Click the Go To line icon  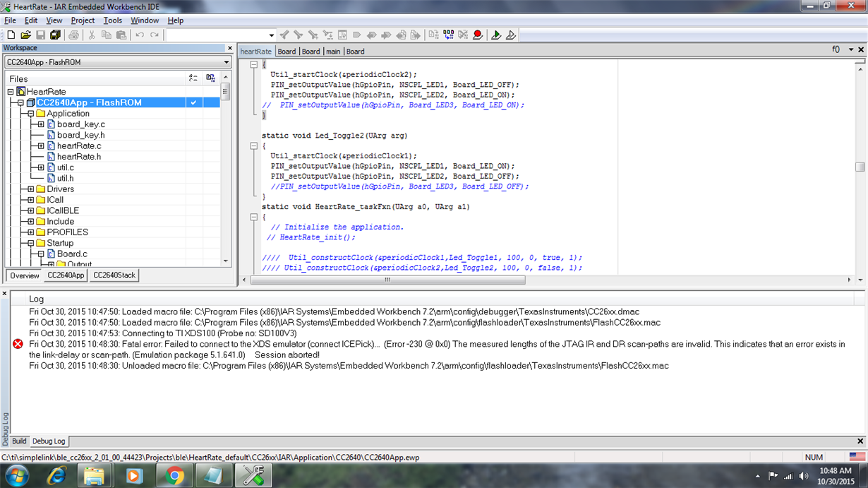342,35
